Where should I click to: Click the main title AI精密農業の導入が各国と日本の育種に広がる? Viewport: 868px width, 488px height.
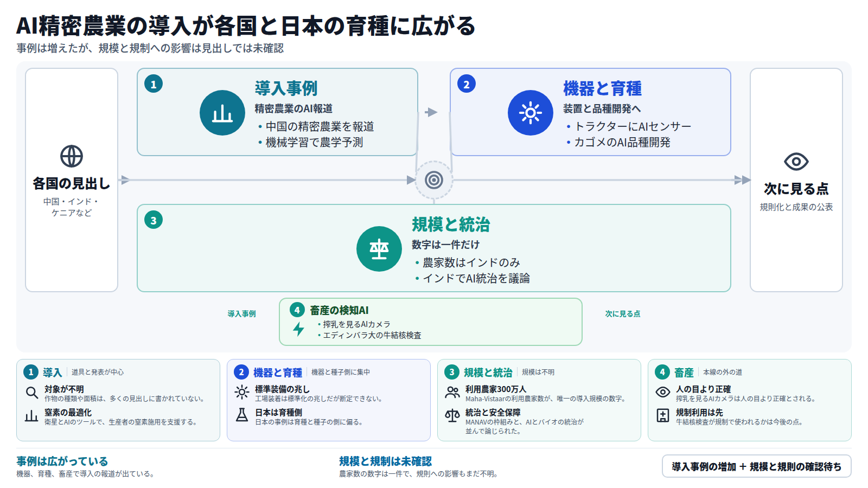pyautogui.click(x=246, y=25)
